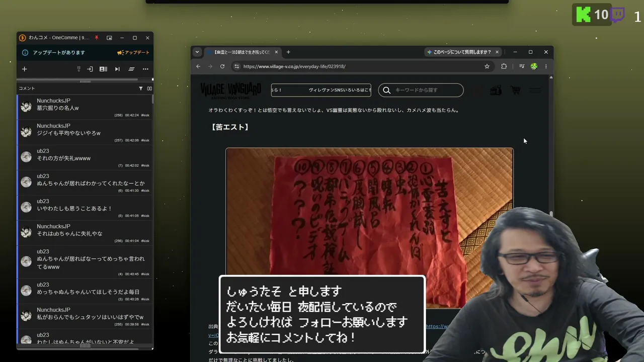
Task: Select the comment それはubちゃんに失礼やな
Action: [x=85, y=233]
